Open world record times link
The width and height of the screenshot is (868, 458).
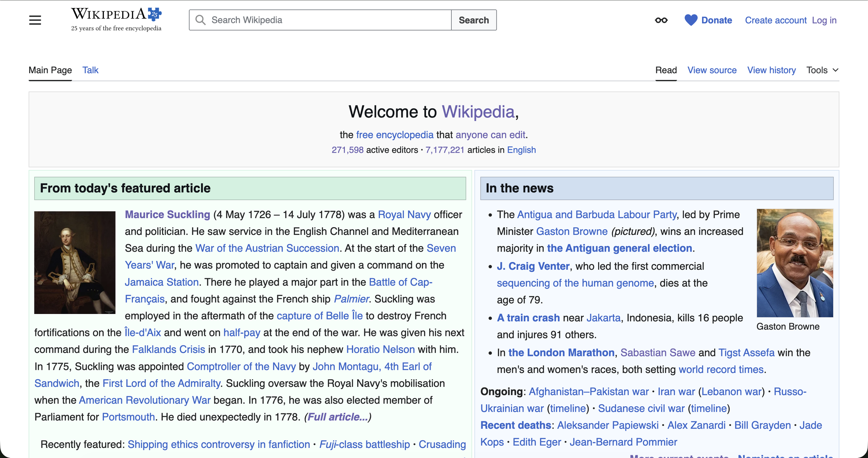click(x=721, y=370)
